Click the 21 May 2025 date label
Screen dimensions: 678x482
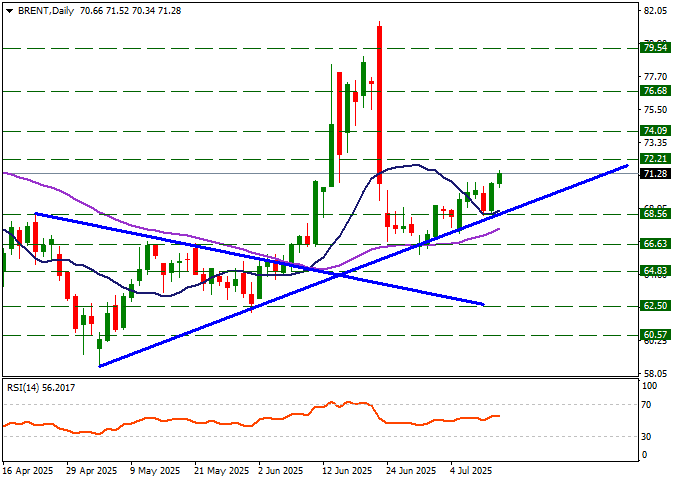point(219,471)
